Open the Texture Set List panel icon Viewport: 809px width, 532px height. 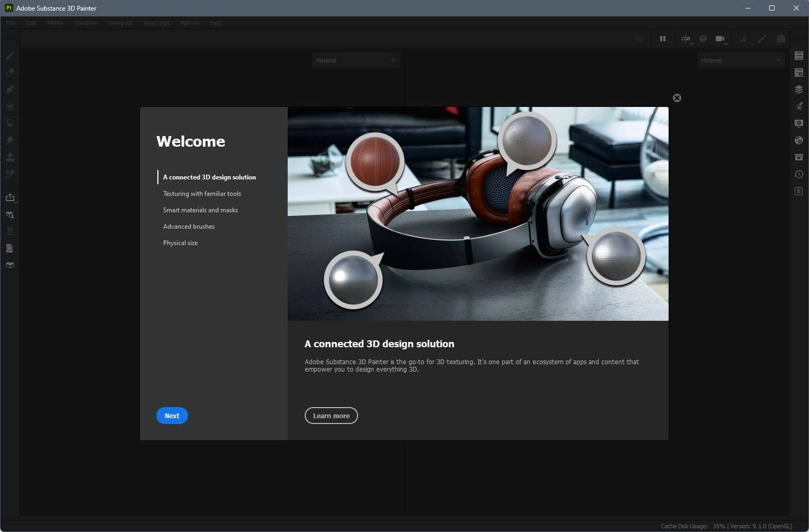tap(799, 56)
